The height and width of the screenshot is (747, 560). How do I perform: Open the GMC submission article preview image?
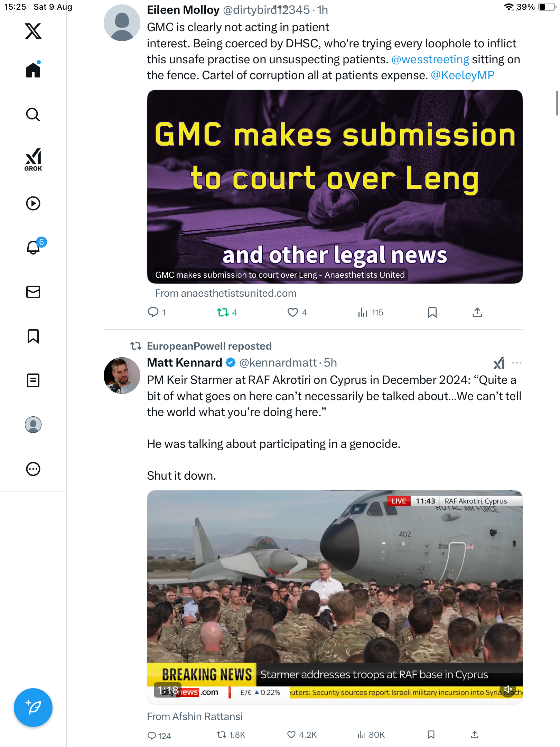pos(335,187)
